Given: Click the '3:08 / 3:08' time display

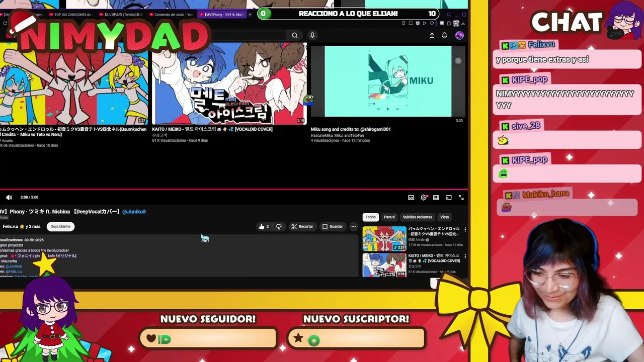Looking at the screenshot, I should [x=29, y=198].
